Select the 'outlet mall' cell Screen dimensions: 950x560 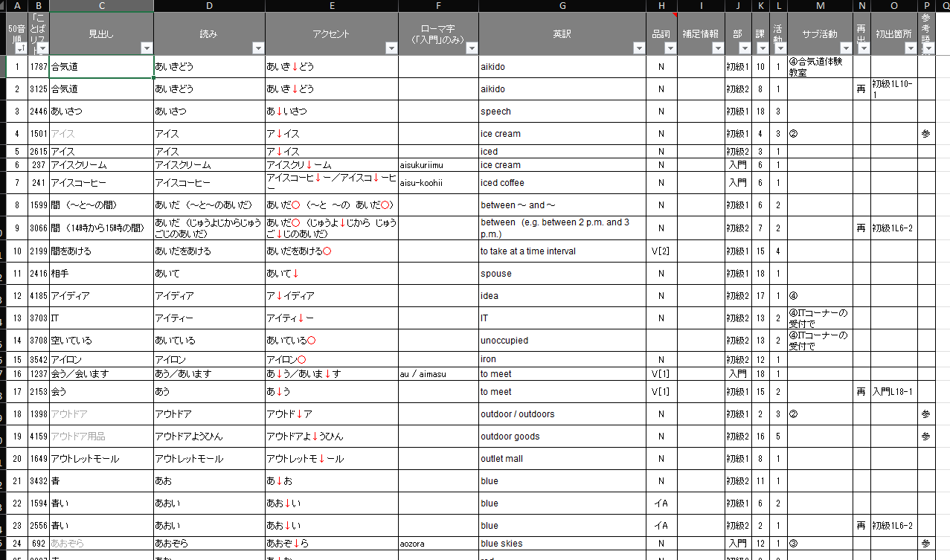coord(562,459)
